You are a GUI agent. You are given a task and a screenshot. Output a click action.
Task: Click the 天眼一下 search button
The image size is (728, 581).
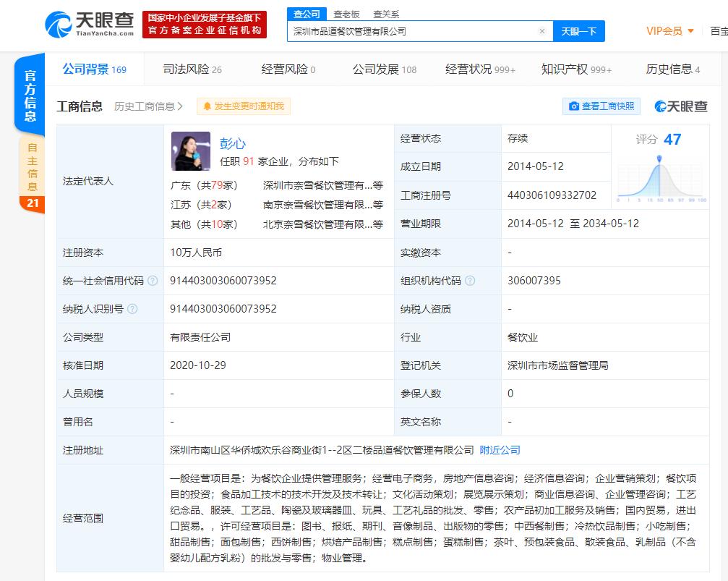[578, 31]
